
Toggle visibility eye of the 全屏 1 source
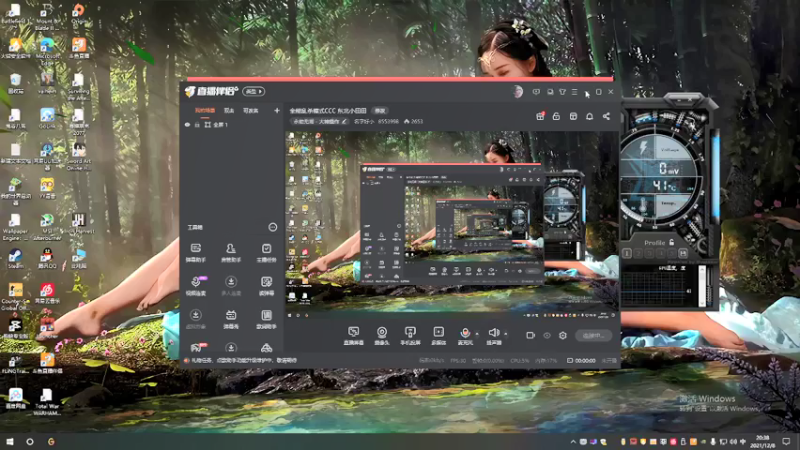tap(187, 124)
